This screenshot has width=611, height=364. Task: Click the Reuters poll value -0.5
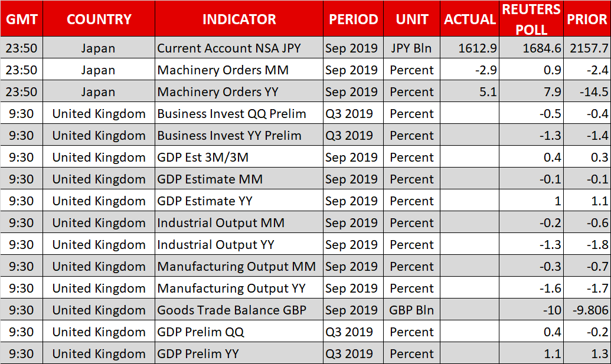coord(551,114)
